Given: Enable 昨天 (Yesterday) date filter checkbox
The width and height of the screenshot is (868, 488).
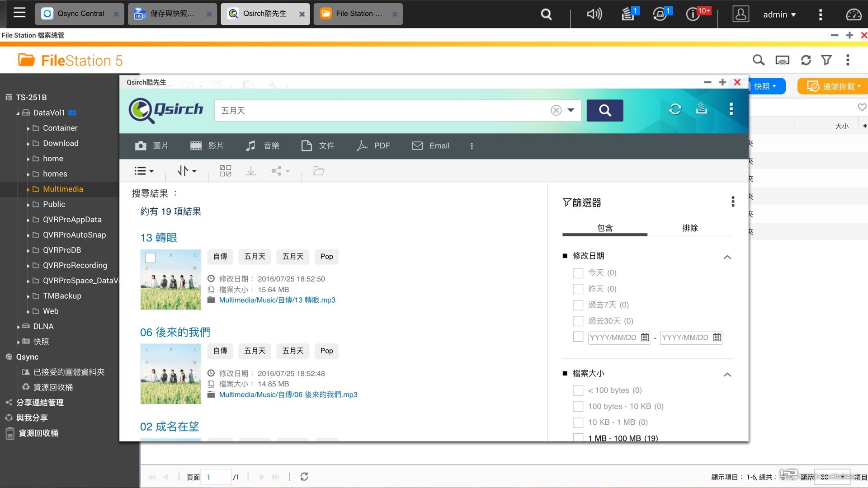Looking at the screenshot, I should coord(578,288).
